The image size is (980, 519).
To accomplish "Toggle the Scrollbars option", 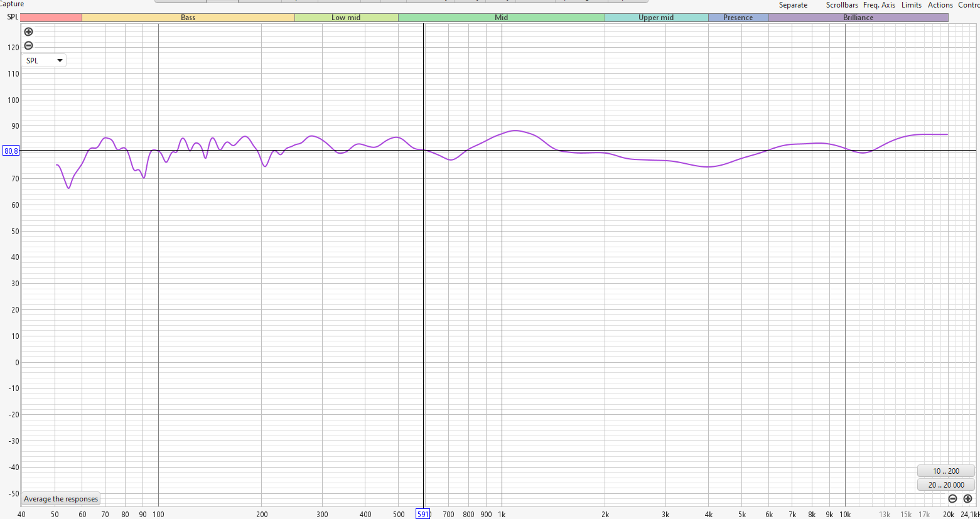I will tap(842, 5).
